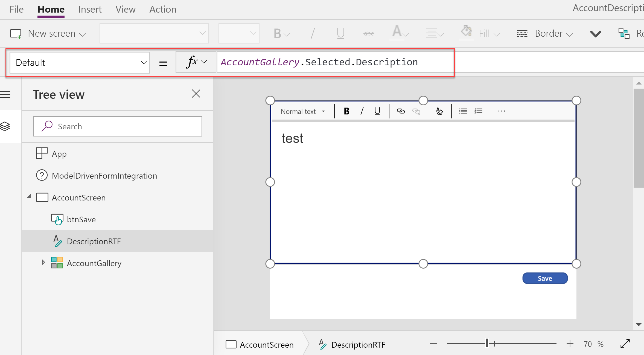Viewport: 644px width, 355px height.
Task: Click the Save button on canvas
Action: [x=545, y=278]
